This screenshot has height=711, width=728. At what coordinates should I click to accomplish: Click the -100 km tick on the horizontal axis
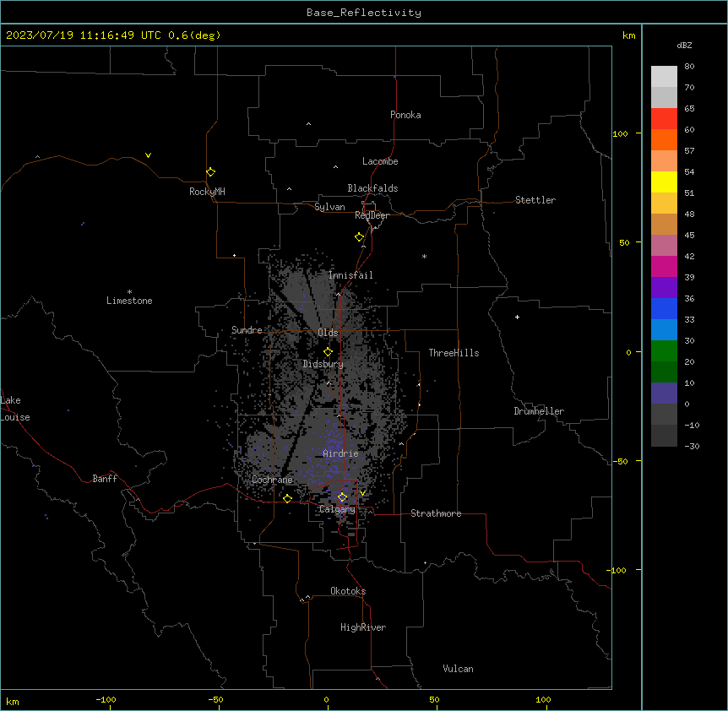point(106,699)
